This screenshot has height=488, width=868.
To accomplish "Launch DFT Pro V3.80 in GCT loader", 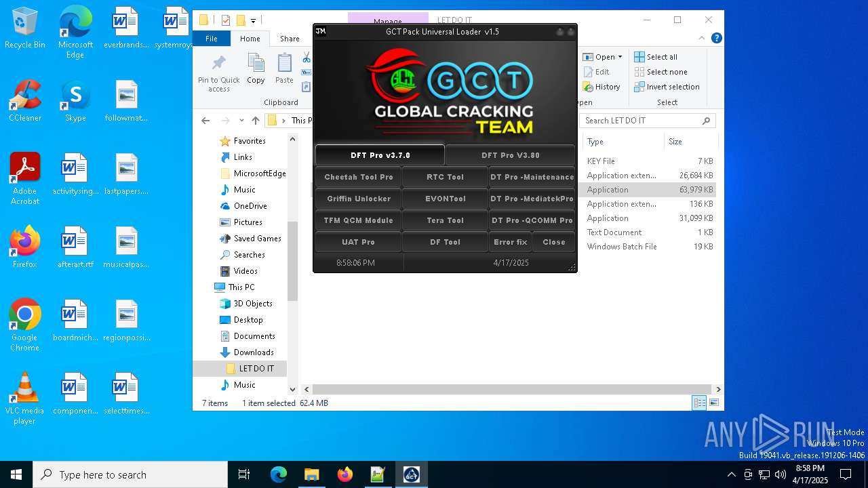I will [x=510, y=155].
